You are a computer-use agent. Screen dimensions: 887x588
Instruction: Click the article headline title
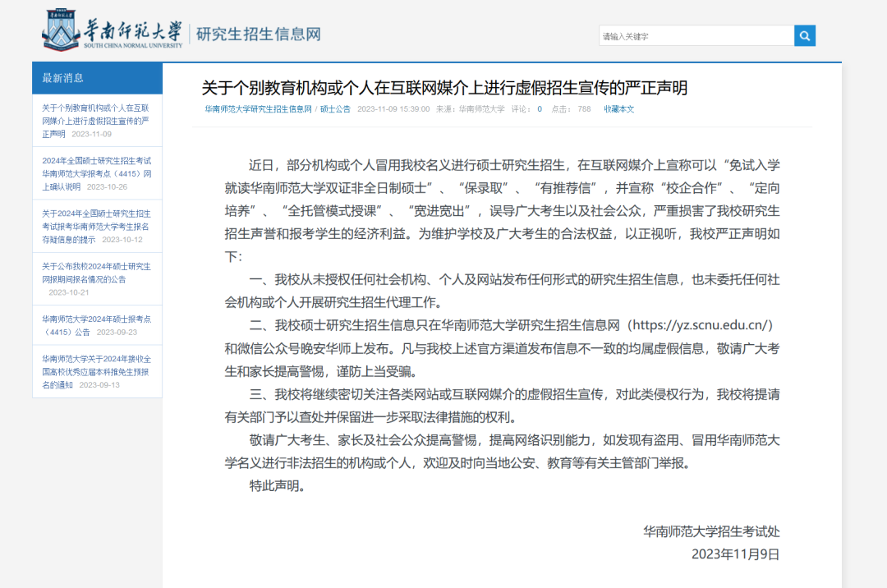pyautogui.click(x=444, y=88)
